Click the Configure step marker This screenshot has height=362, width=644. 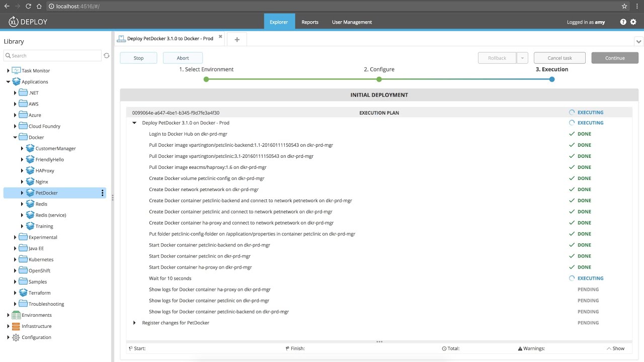[x=379, y=79]
